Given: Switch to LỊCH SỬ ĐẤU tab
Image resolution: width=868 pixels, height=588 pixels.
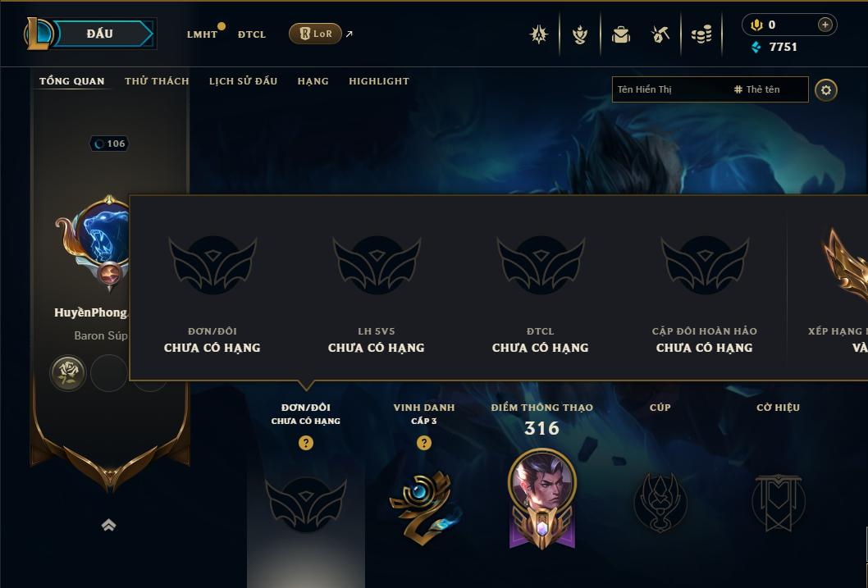Looking at the screenshot, I should tap(243, 81).
